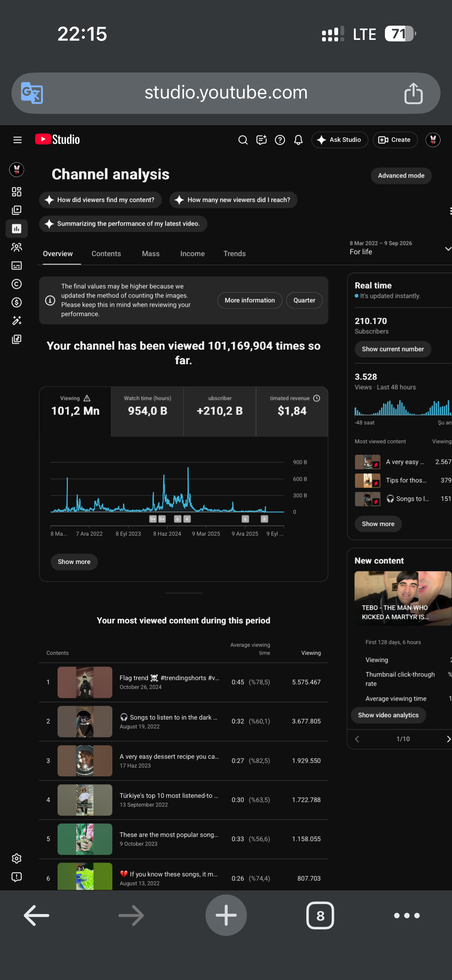Click Show more under the views chart
Viewport: 452px width, 980px height.
click(74, 562)
